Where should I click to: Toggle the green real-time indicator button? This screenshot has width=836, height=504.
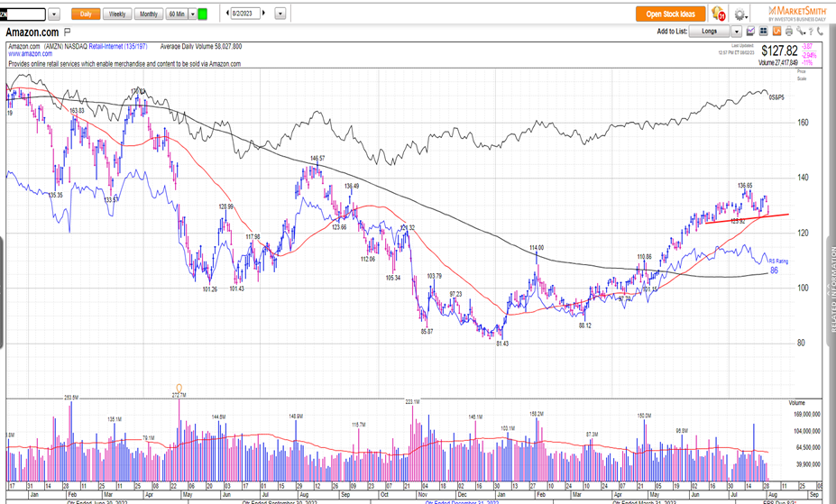[x=202, y=14]
